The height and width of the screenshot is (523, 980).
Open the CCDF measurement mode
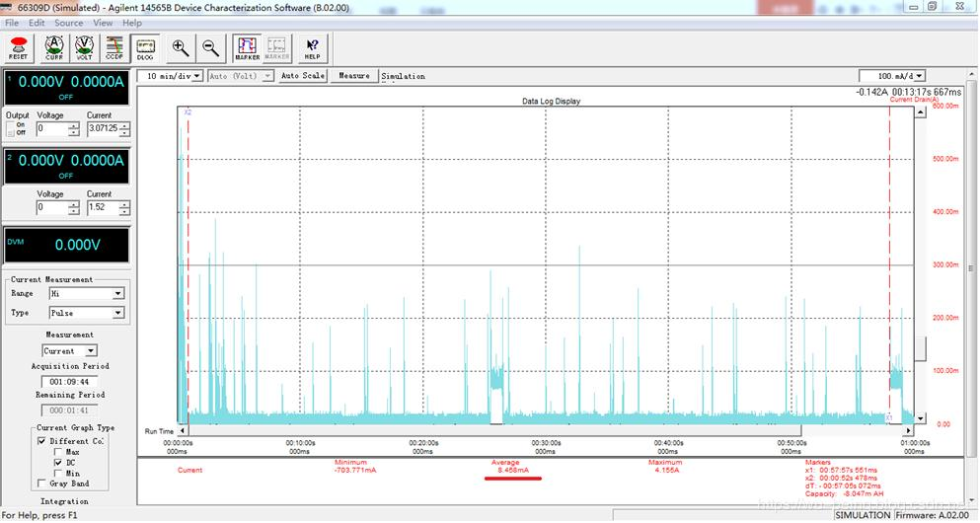pyautogui.click(x=115, y=47)
